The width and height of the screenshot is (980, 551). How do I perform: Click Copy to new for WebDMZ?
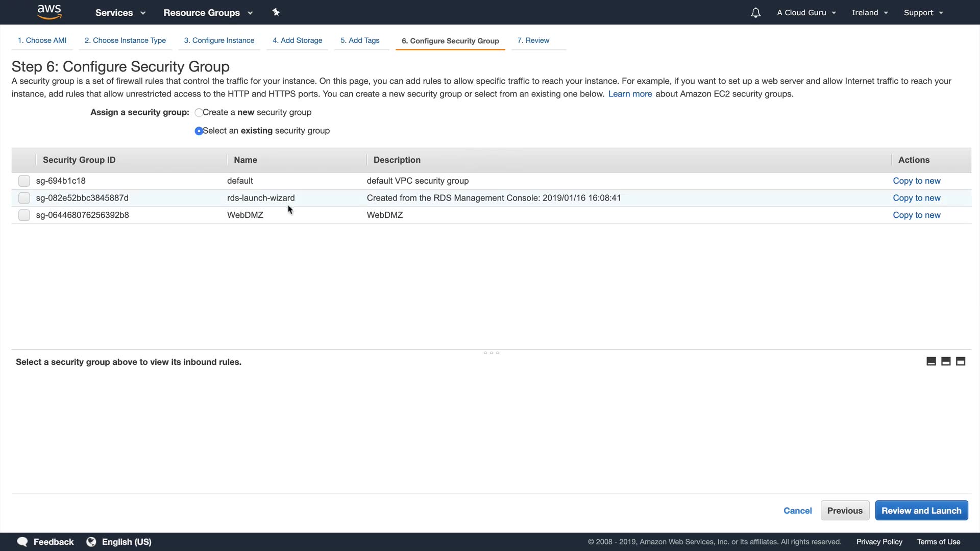pyautogui.click(x=916, y=215)
